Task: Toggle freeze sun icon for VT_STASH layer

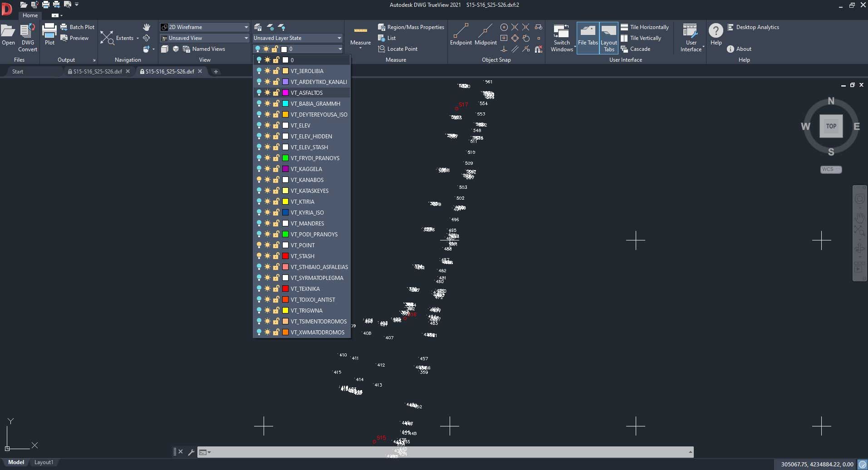Action: tap(267, 256)
